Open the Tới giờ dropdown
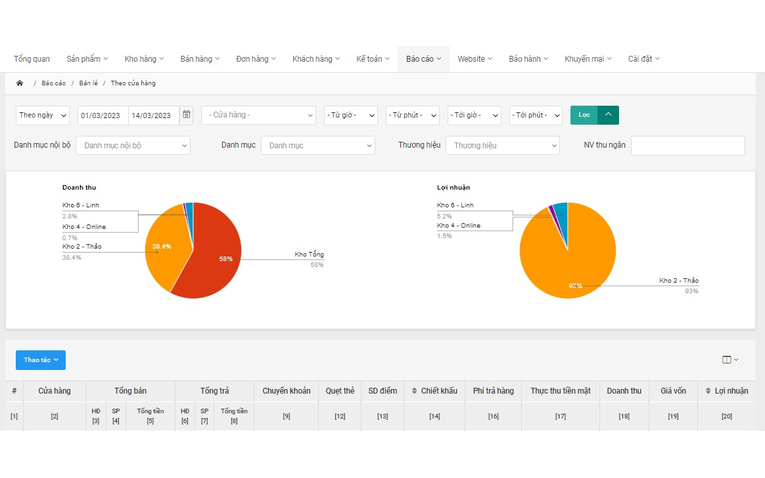This screenshot has height=478, width=765. point(474,115)
